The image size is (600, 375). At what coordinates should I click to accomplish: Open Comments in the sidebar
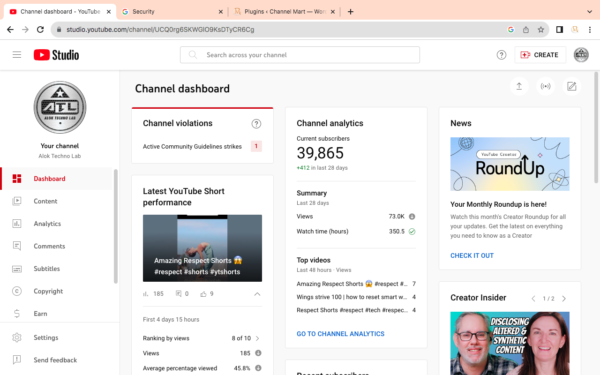(57, 246)
